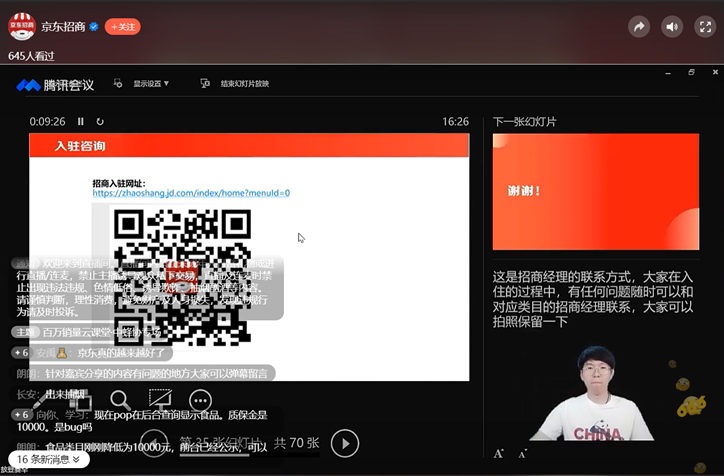Click the 招商入驻网址 label
Viewport: 724px width, 476px height.
119,183
